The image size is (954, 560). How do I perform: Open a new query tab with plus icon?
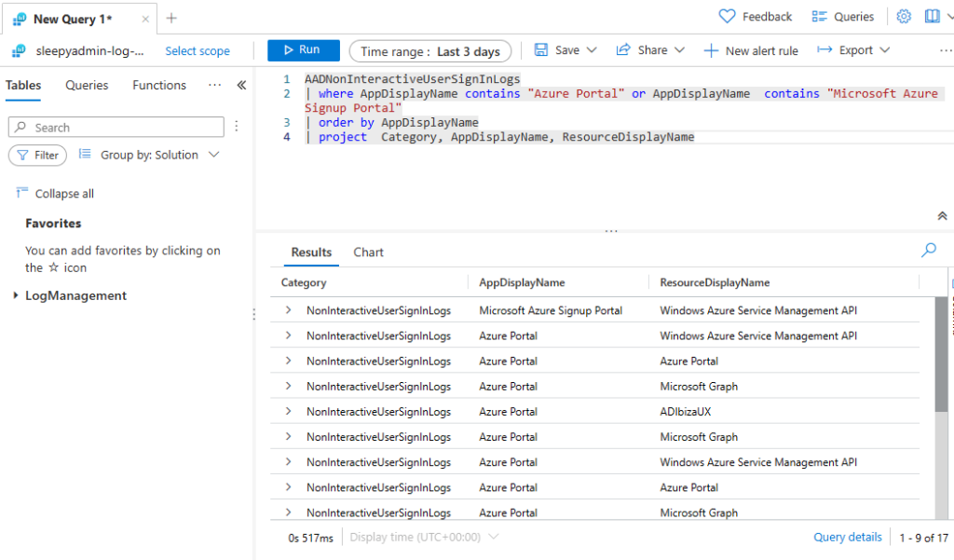(x=171, y=18)
